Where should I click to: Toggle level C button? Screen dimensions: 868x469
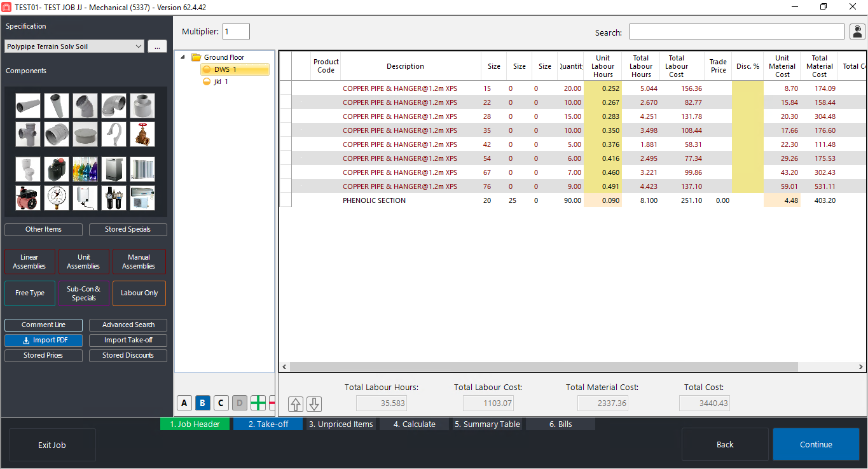tap(221, 403)
